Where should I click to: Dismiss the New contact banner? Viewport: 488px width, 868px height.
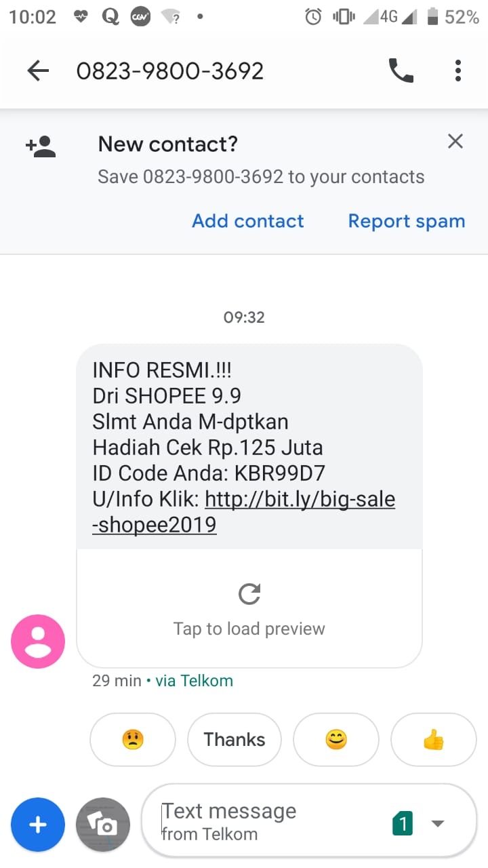tap(455, 141)
